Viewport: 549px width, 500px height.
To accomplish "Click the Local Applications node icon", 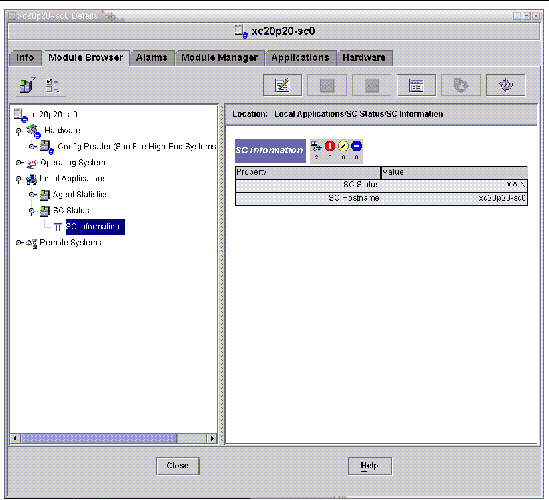I will point(32,179).
